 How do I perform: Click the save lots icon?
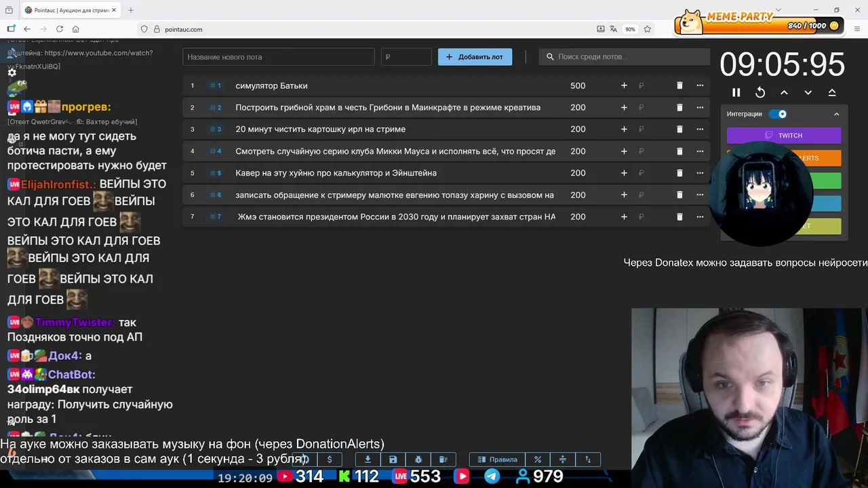tap(393, 460)
